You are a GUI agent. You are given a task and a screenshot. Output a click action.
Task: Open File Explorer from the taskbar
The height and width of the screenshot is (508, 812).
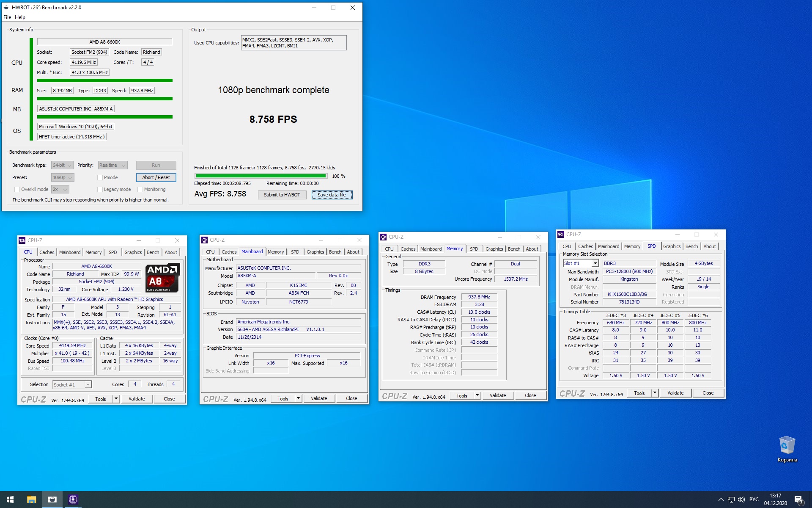[31, 500]
